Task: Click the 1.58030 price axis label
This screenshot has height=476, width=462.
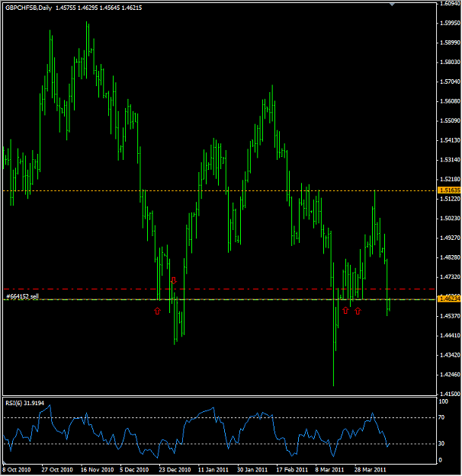Action: 450,62
